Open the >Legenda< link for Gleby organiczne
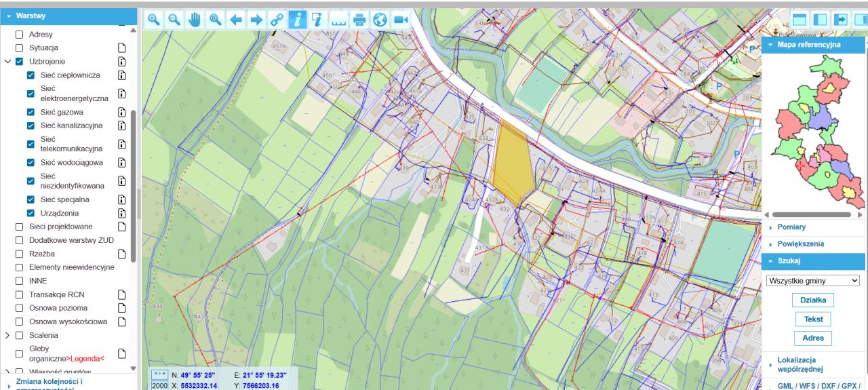 pyautogui.click(x=85, y=358)
